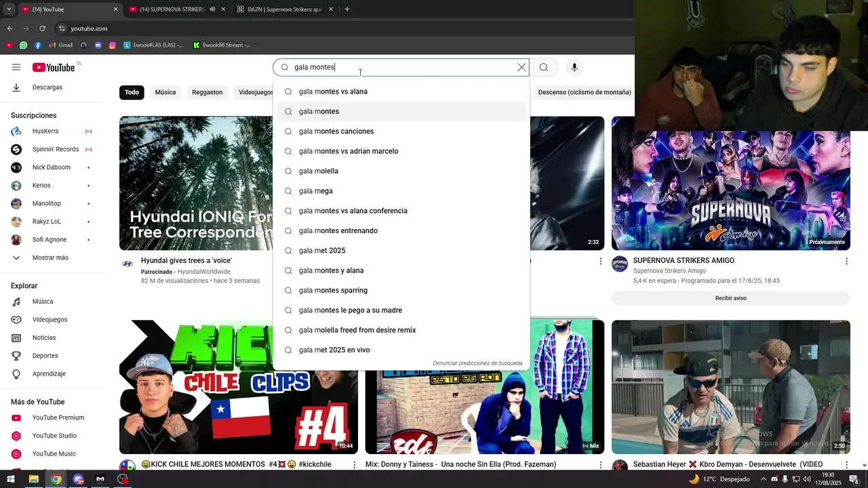The width and height of the screenshot is (868, 488).
Task: Select suggestion "gala montes y alana"
Action: (401, 270)
